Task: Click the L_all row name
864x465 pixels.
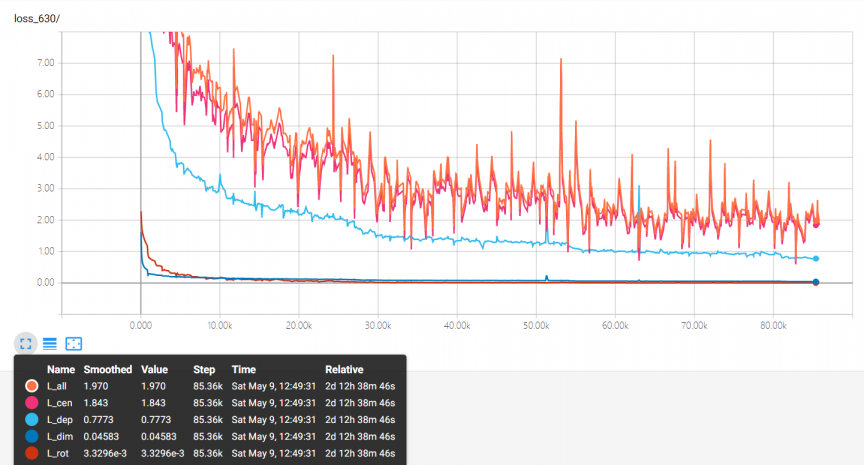Action: (57, 386)
